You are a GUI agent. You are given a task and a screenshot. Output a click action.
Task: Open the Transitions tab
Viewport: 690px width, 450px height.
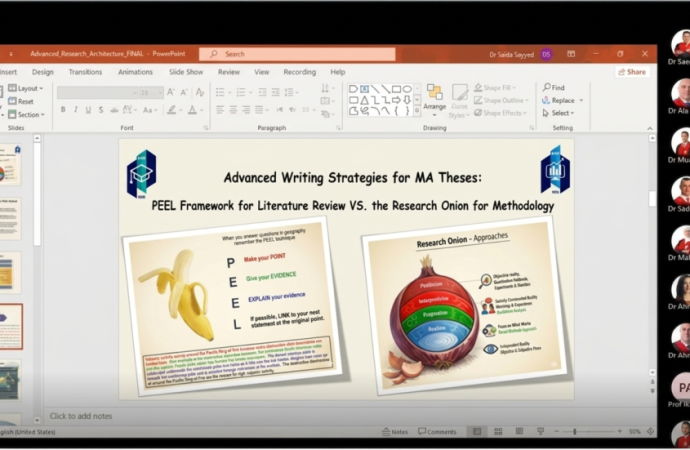(85, 72)
